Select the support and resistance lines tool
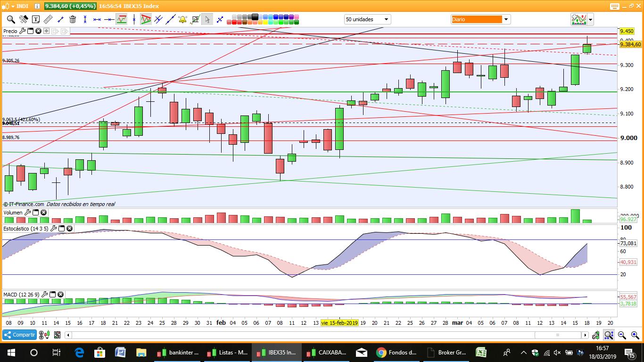The image size is (644, 362). [x=122, y=19]
